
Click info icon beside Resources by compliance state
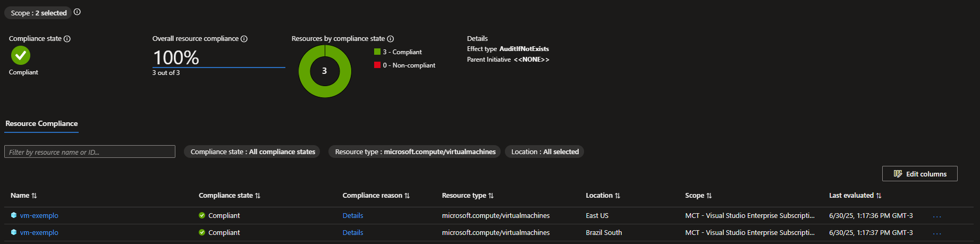[391, 39]
